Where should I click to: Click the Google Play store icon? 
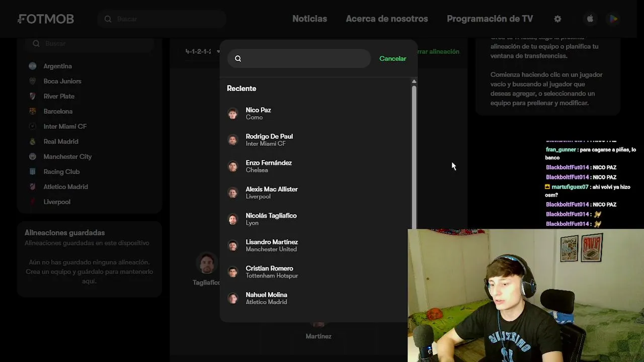613,19
